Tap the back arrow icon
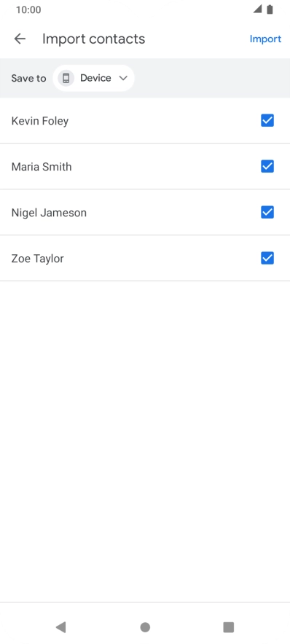The height and width of the screenshot is (644, 290). (x=20, y=39)
